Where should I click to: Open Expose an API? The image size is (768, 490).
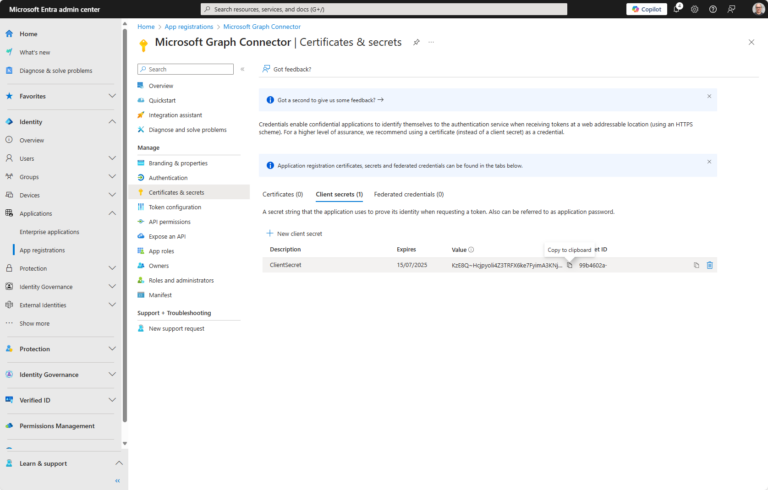pyautogui.click(x=167, y=237)
